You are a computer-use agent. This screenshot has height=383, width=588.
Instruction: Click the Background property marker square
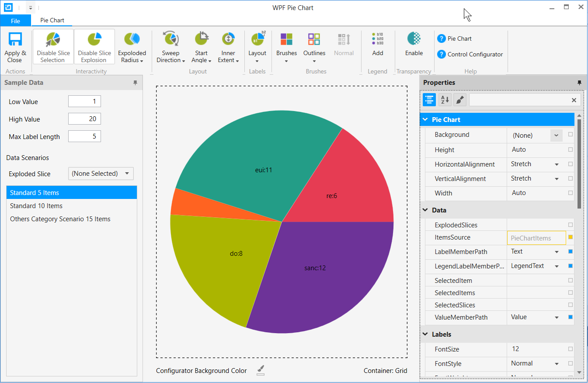(571, 135)
